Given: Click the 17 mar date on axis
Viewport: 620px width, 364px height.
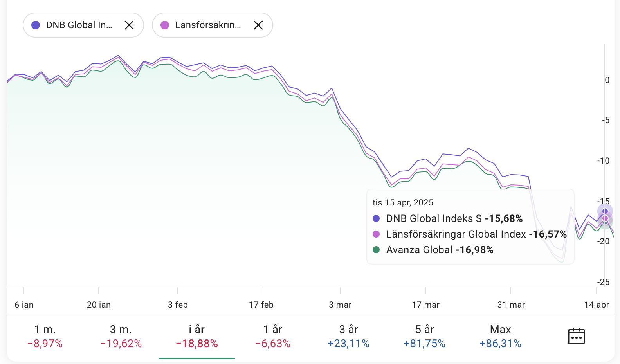Looking at the screenshot, I should coord(425,305).
